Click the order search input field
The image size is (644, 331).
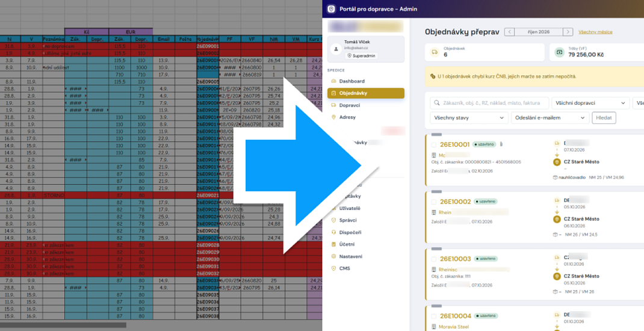(x=489, y=103)
